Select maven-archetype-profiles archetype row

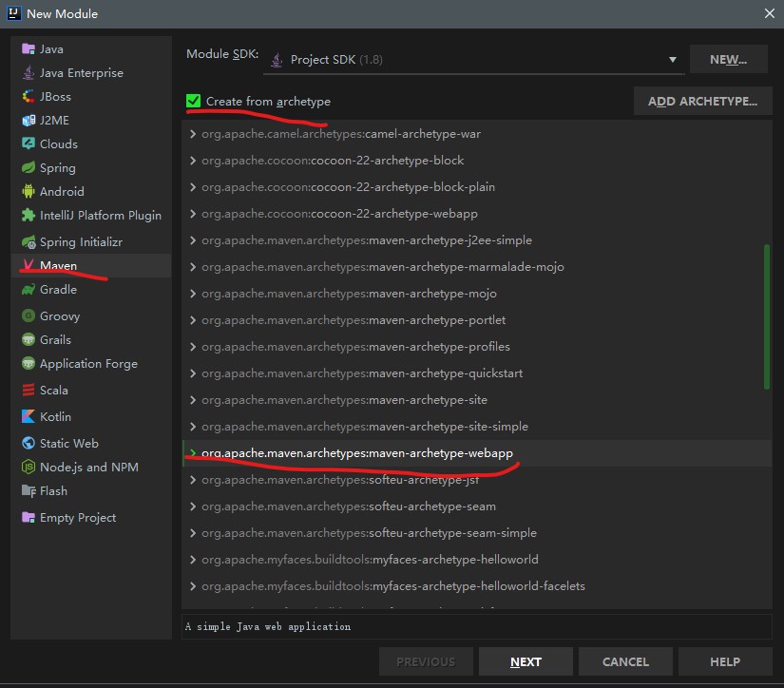476,347
